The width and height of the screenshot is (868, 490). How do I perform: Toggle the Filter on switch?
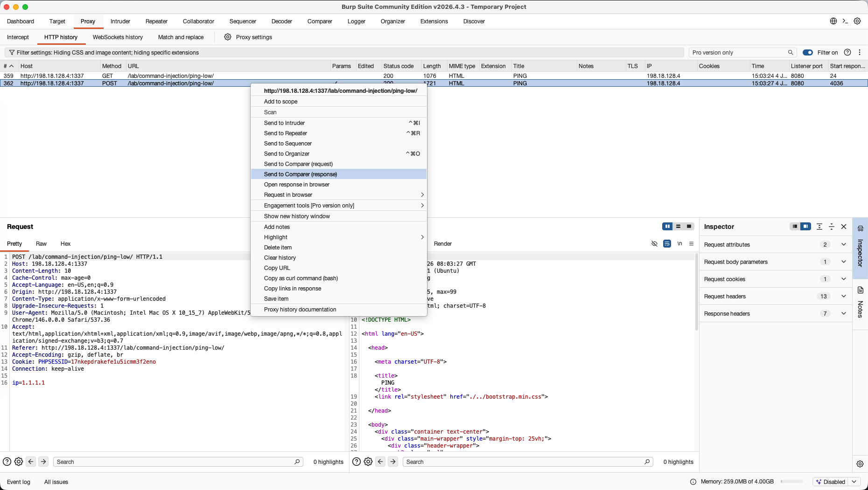[x=808, y=53]
